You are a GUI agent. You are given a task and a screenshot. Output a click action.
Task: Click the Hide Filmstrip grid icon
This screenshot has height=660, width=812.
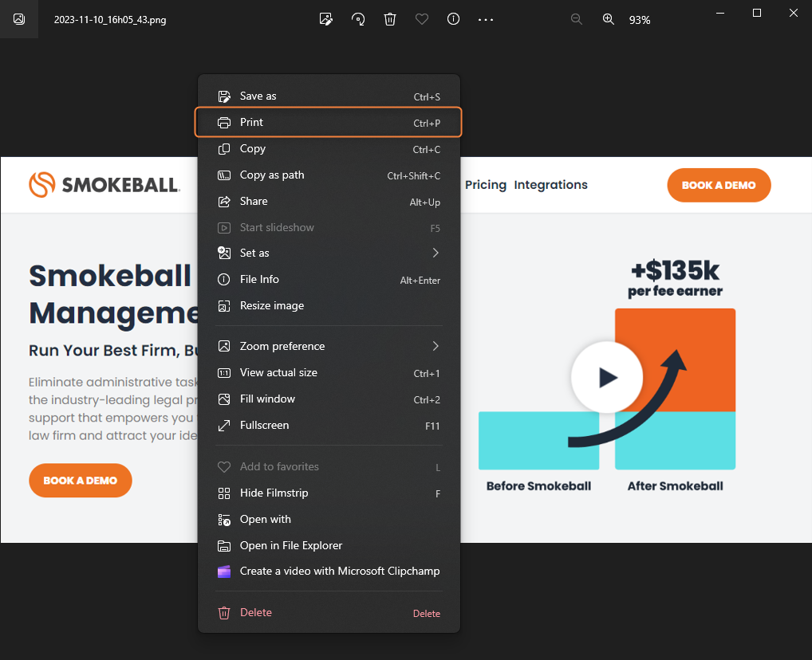tap(223, 493)
